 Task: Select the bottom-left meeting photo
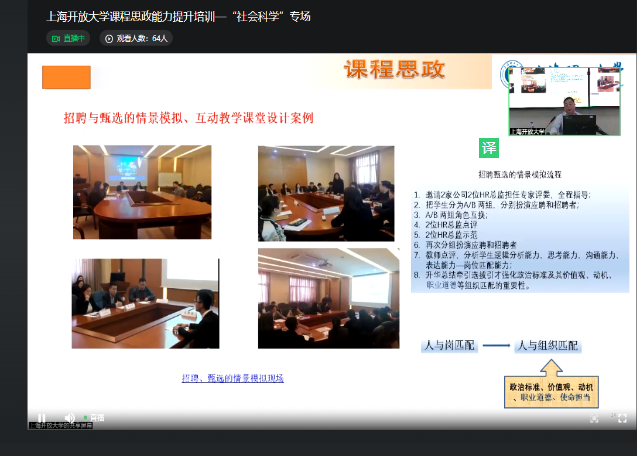click(145, 303)
